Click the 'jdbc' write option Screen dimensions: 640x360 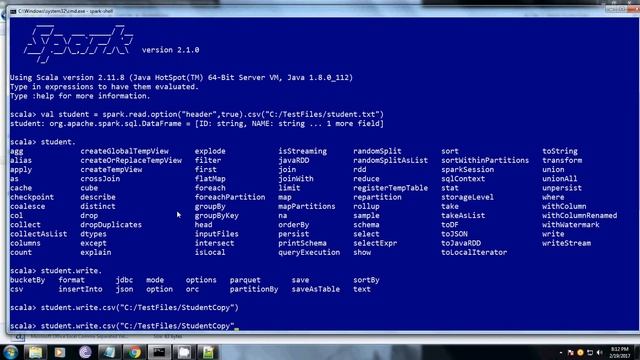click(124, 280)
